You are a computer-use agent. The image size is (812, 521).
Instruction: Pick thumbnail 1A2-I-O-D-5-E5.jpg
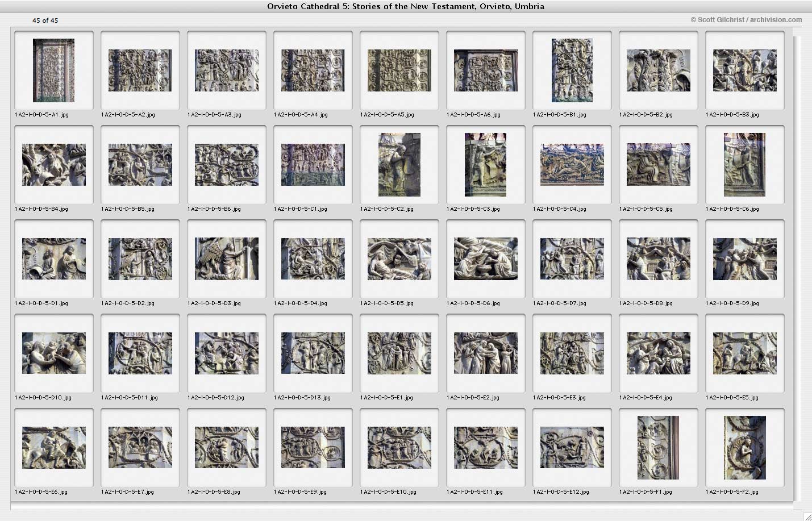point(745,353)
